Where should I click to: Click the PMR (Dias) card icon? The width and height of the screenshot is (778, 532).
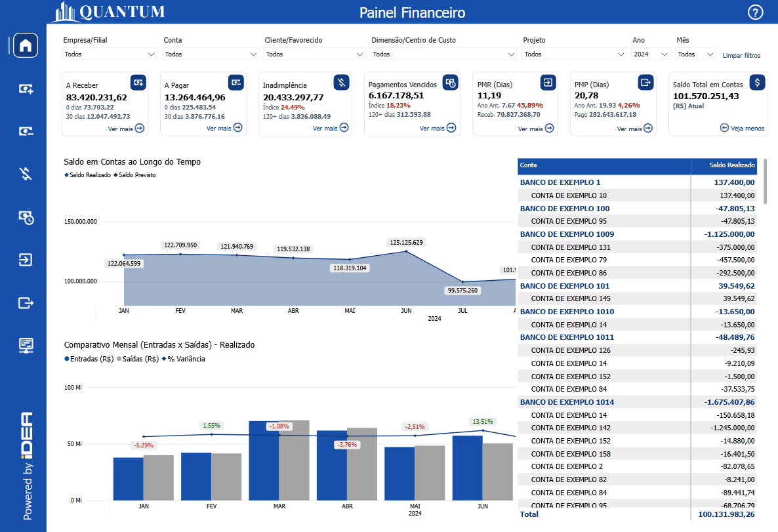tap(548, 82)
